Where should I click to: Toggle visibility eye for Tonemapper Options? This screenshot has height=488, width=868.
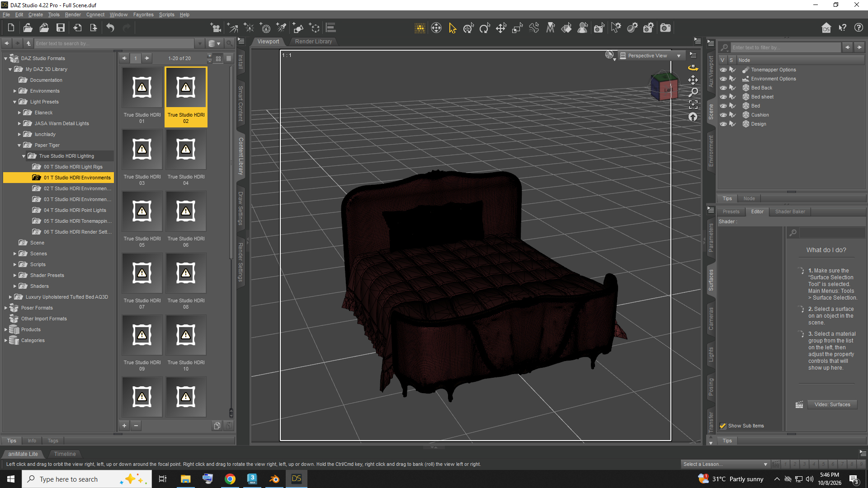(723, 70)
